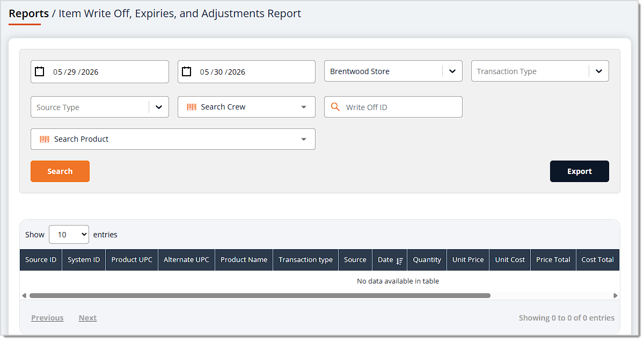Click the start date field 05/29/2026
Image resolution: width=644 pixels, height=341 pixels.
pos(100,71)
